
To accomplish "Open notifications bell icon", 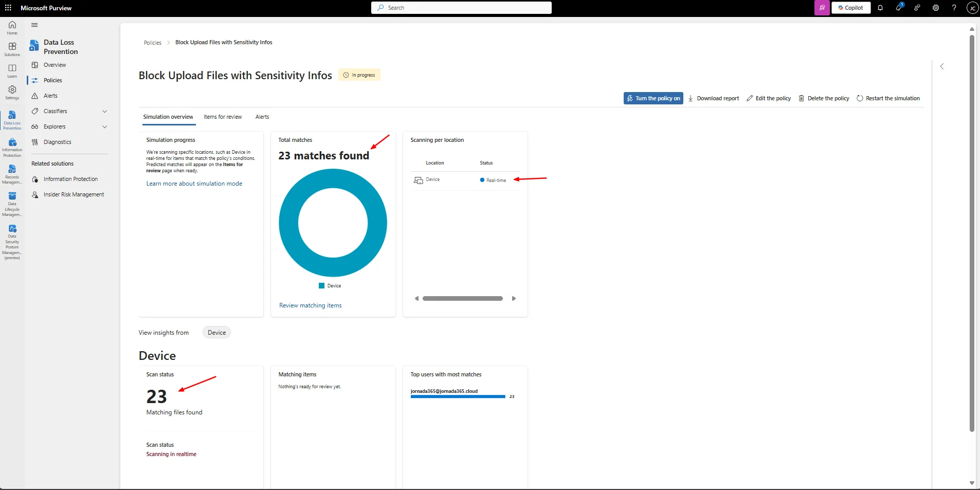I will click(880, 8).
